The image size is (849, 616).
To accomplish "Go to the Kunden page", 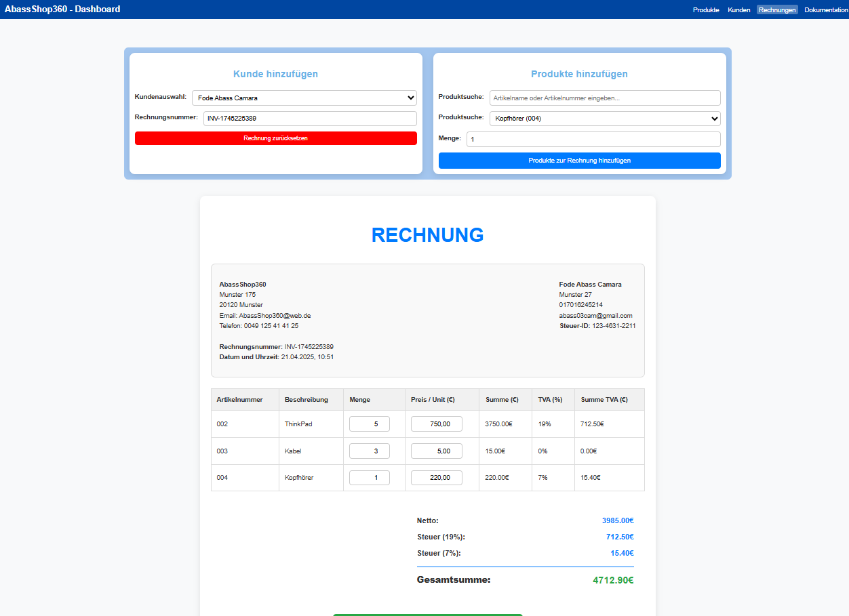I will tap(738, 10).
